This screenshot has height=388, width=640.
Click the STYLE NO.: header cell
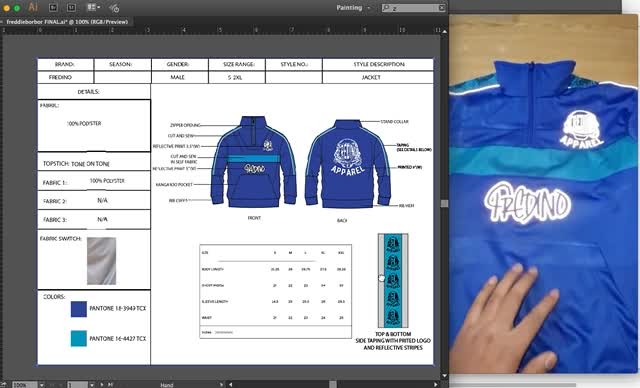point(293,64)
